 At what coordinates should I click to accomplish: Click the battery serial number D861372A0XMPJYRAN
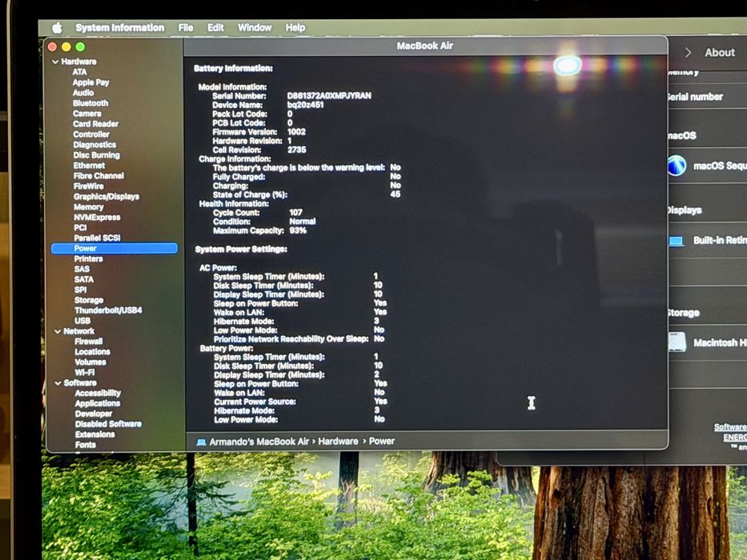329,96
